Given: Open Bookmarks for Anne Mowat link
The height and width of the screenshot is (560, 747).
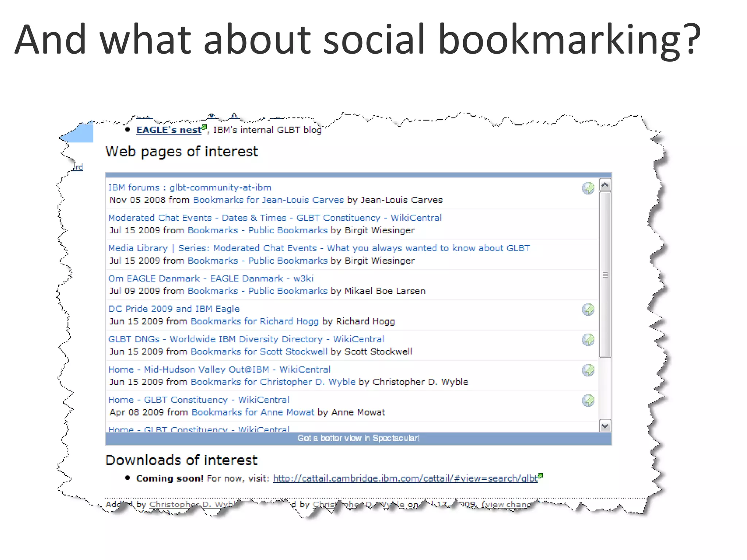Looking at the screenshot, I should click(253, 412).
